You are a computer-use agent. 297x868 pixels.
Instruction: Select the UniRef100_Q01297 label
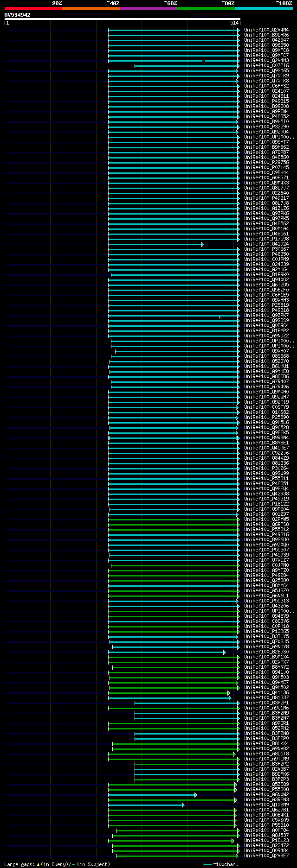[266, 514]
